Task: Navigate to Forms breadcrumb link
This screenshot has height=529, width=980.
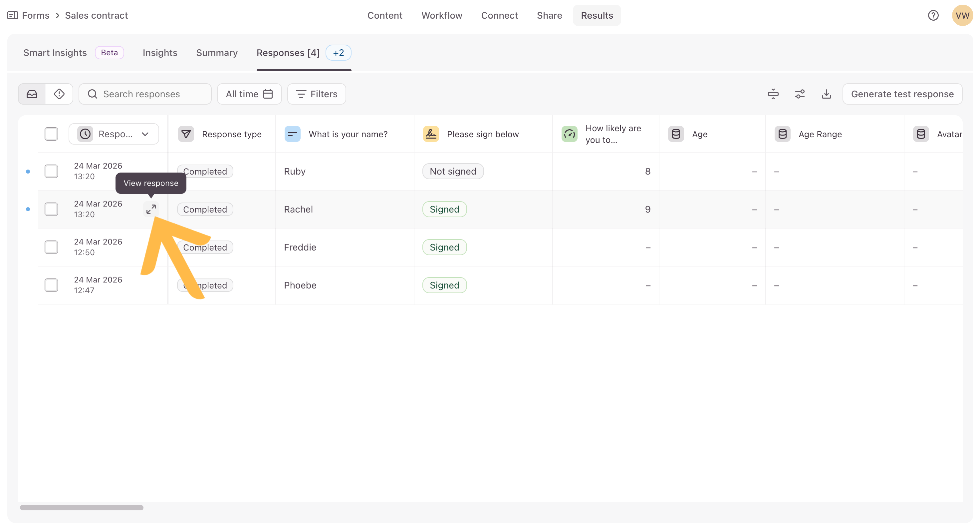Action: point(35,15)
